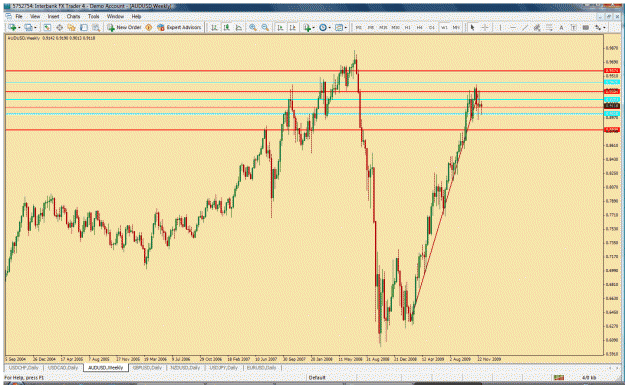The width and height of the screenshot is (625, 385).
Task: Select the Arrows drawing tool
Action: (x=598, y=28)
